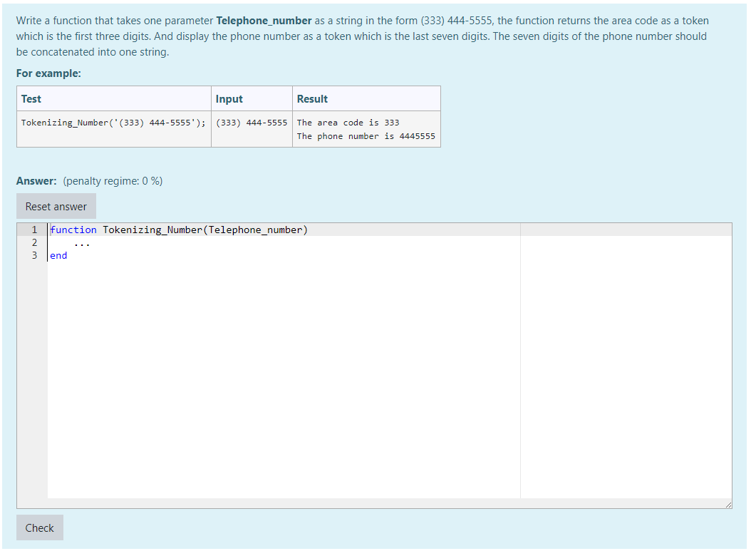The height and width of the screenshot is (556, 756).
Task: Click the 'The phone number is 4445555' result text
Action: click(x=365, y=136)
